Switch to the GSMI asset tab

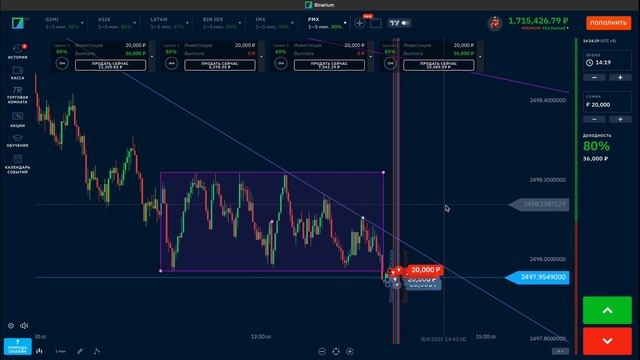click(x=63, y=23)
